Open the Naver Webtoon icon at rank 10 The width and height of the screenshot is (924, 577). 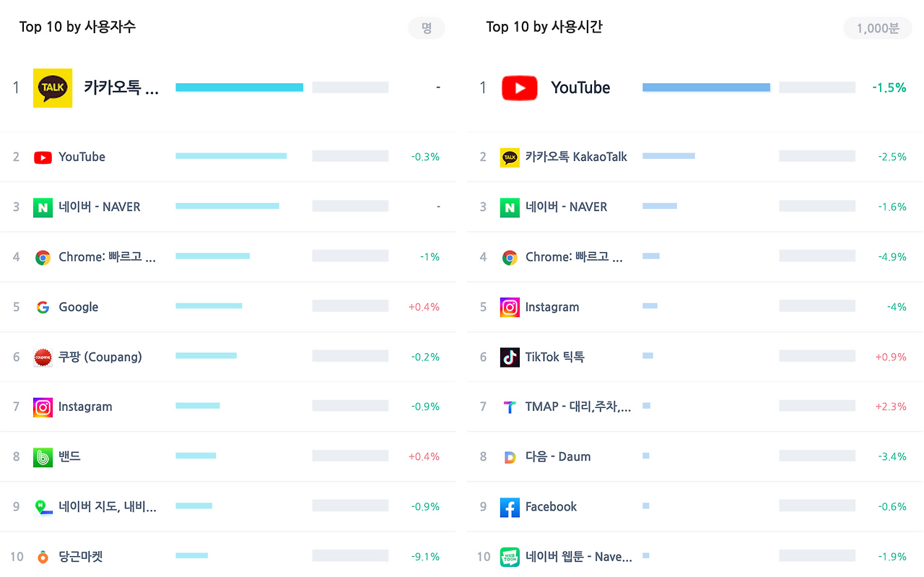click(510, 557)
